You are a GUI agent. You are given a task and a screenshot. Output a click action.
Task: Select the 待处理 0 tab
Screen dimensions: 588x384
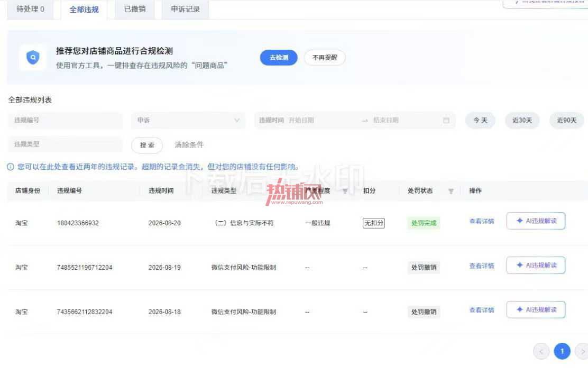pos(30,9)
